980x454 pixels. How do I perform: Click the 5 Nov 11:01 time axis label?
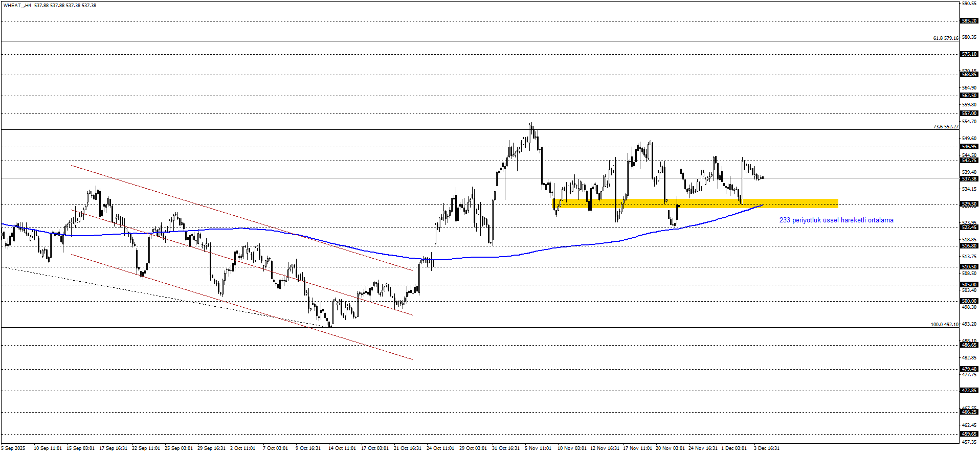point(538,448)
